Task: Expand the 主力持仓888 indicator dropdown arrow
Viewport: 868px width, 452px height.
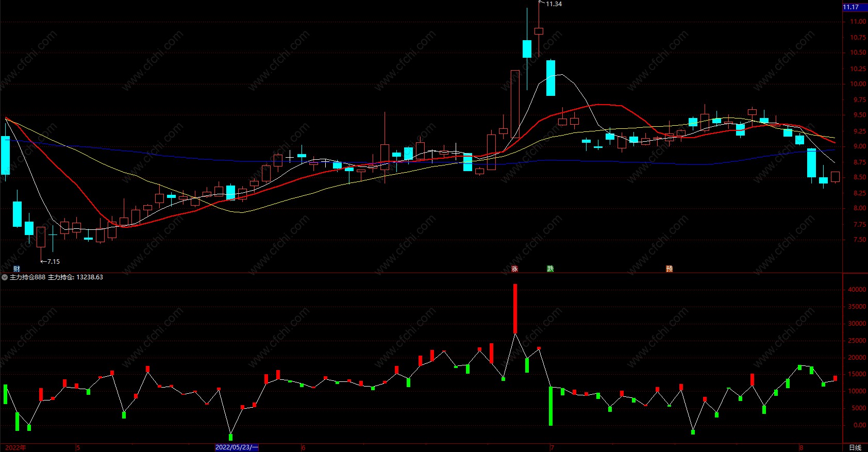Action: coord(5,277)
